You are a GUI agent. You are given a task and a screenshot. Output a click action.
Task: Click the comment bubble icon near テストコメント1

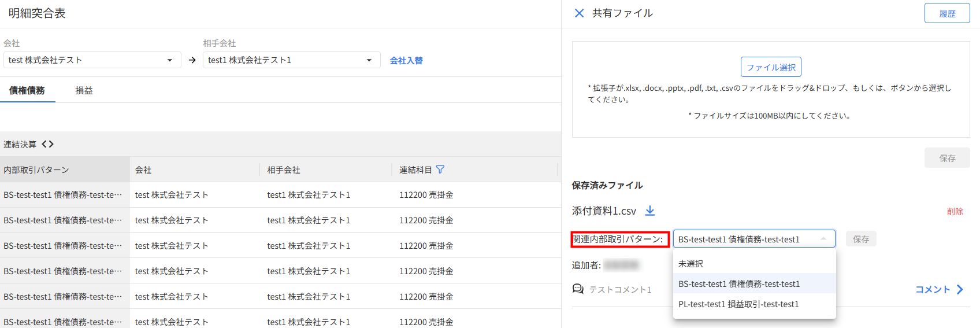tap(578, 289)
